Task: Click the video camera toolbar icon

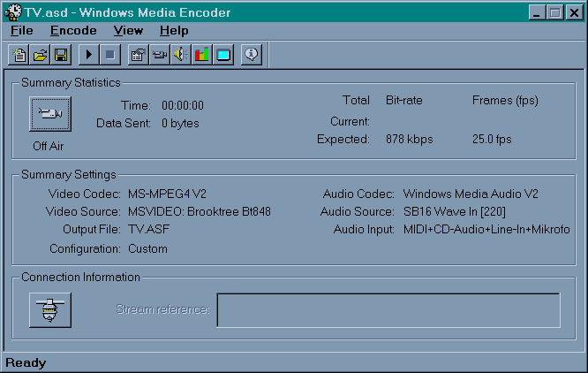Action: (159, 55)
